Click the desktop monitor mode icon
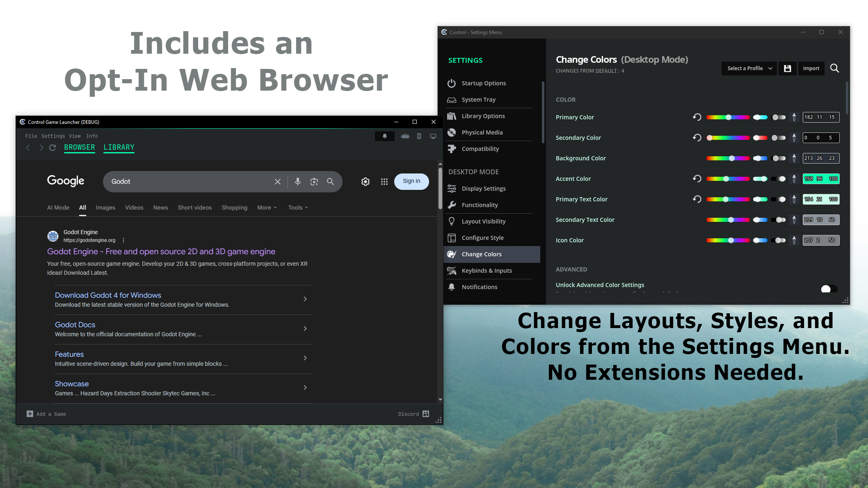Screen dimensions: 868x488 [433, 136]
